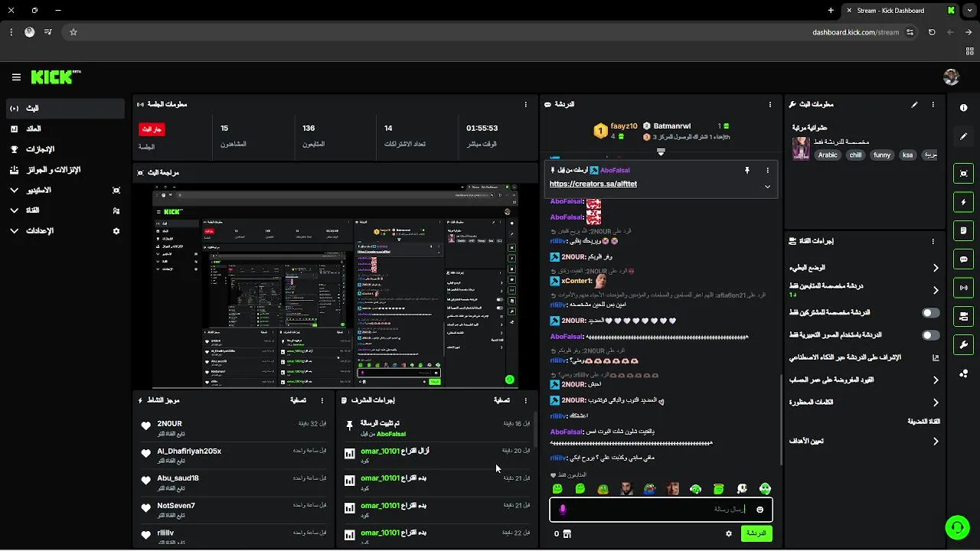The width and height of the screenshot is (980, 551).
Task: Open chat settings gear icon
Action: [729, 533]
